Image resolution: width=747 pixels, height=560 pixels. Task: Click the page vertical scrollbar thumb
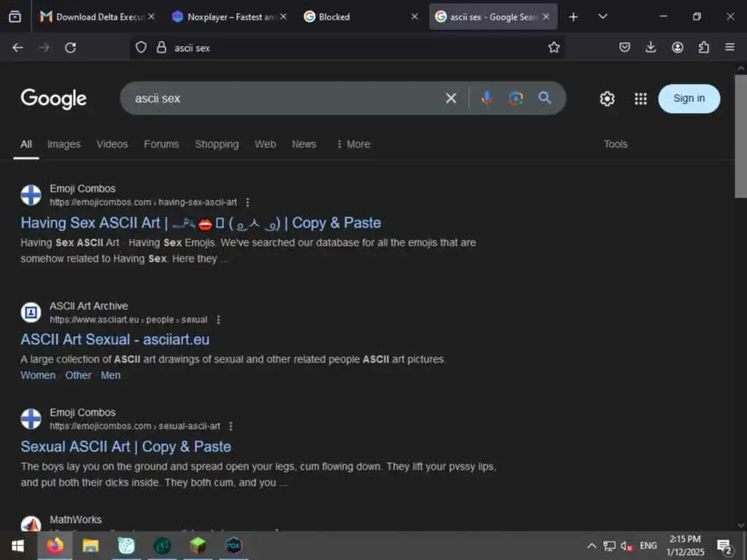coord(741,136)
